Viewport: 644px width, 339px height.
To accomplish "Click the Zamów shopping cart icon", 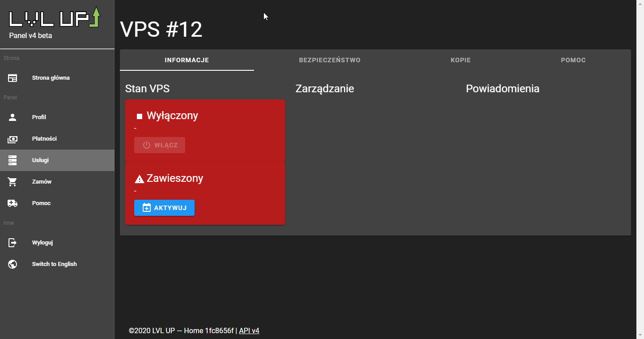I will (x=13, y=182).
